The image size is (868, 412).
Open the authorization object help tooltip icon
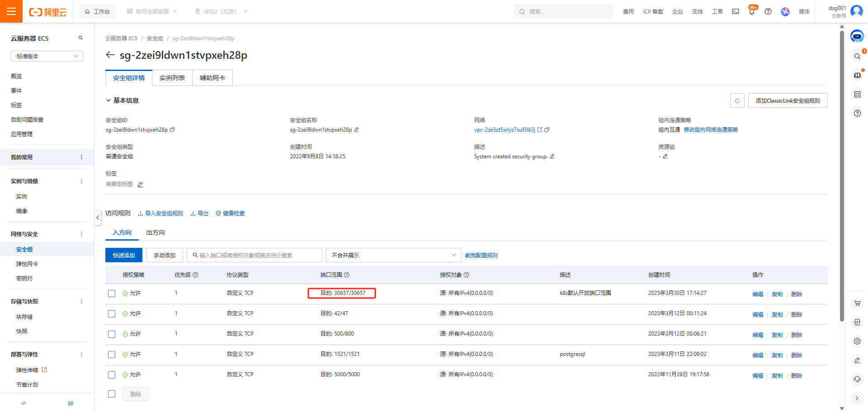[467, 275]
